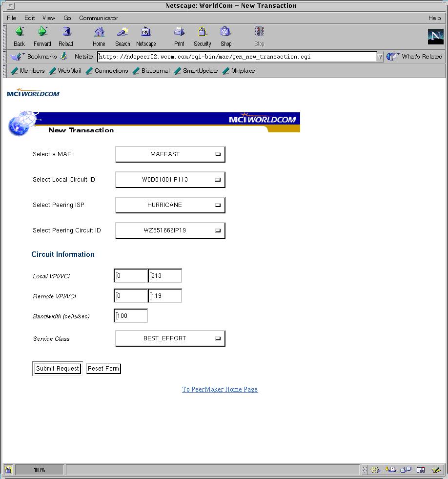The image size is (448, 479).
Task: Open the BizJournal personal toolbar link
Action: pyautogui.click(x=151, y=71)
